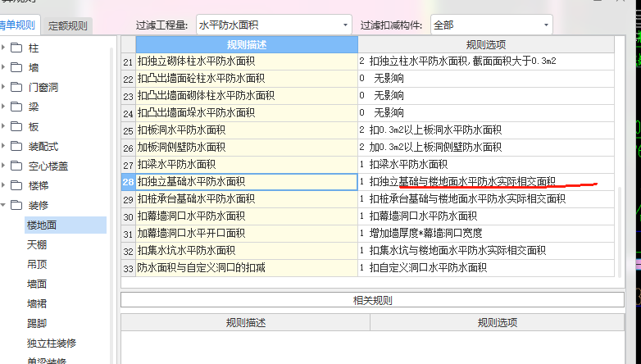Click row number 28 header cell

(x=129, y=182)
